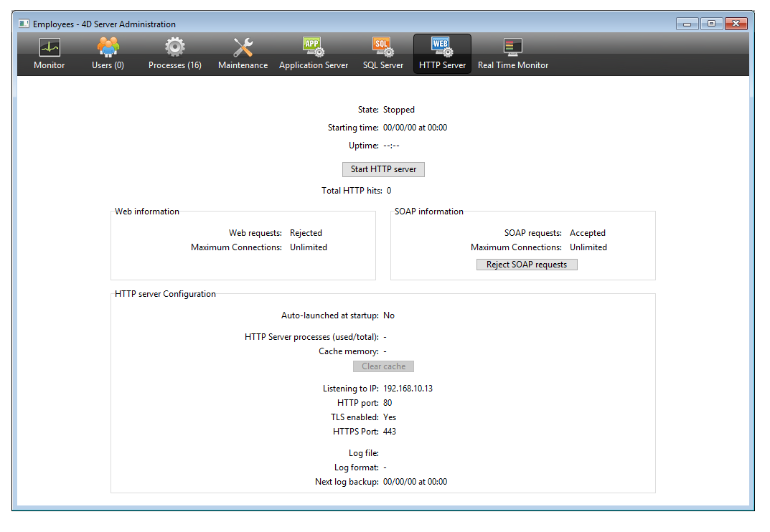770x532 pixels.
Task: Maximize the Server Administration window
Action: [x=711, y=24]
